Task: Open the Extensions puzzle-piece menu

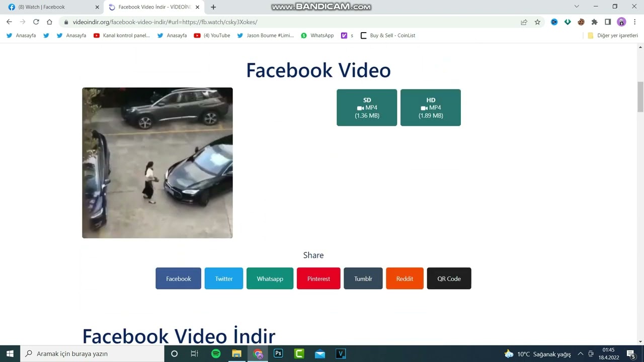Action: [594, 22]
